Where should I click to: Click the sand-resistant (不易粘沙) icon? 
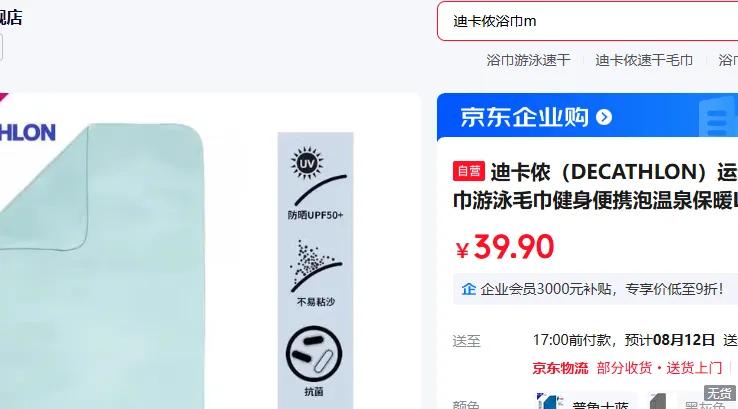(x=315, y=272)
